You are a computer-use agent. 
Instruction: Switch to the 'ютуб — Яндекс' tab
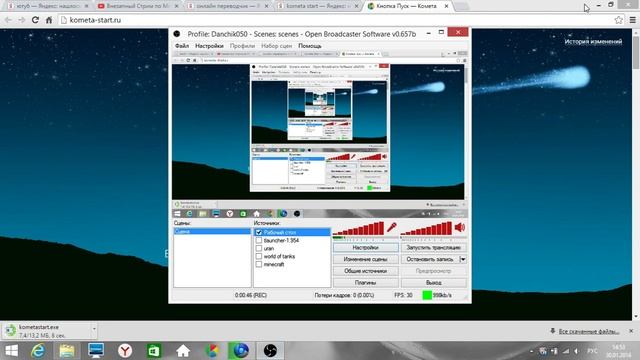[x=48, y=6]
